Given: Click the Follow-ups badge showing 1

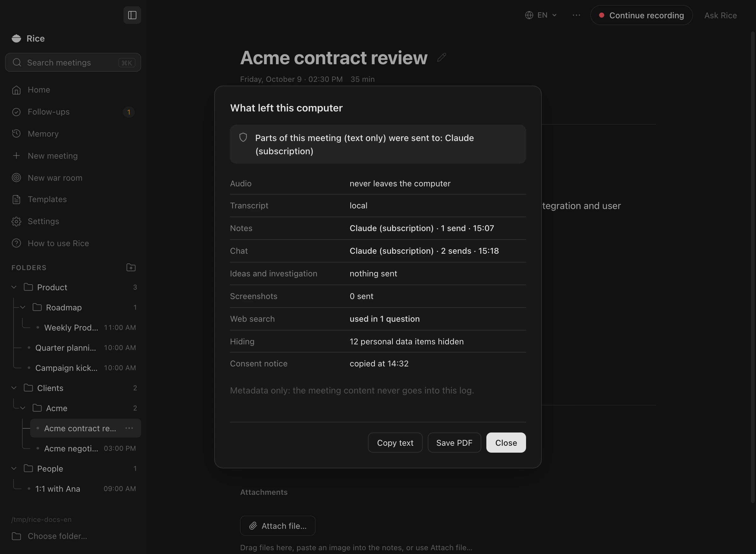Looking at the screenshot, I should coord(129,112).
